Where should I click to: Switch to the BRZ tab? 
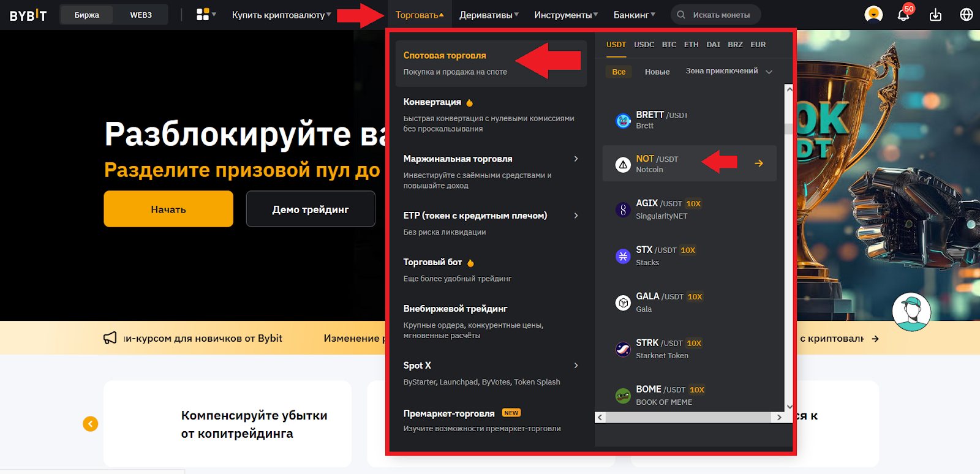coord(736,45)
